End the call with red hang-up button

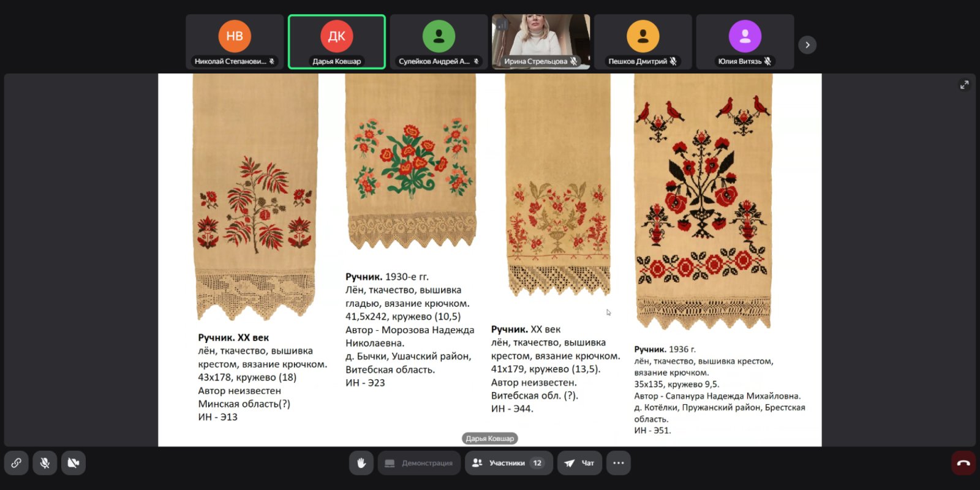(x=963, y=463)
